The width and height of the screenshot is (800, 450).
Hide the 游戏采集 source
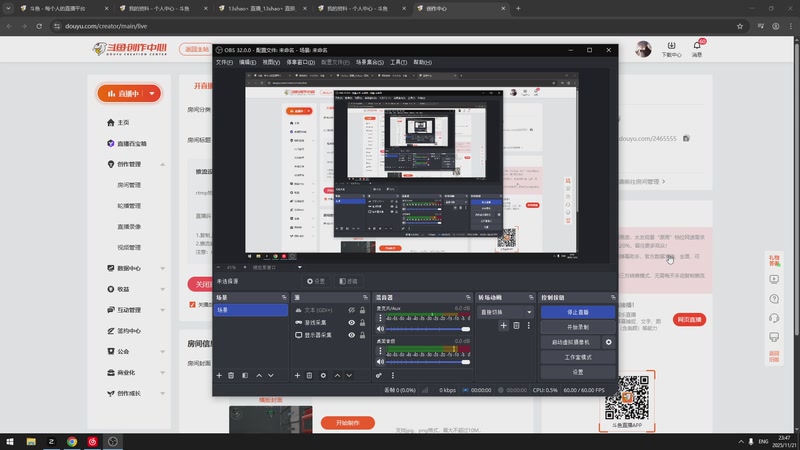[352, 322]
